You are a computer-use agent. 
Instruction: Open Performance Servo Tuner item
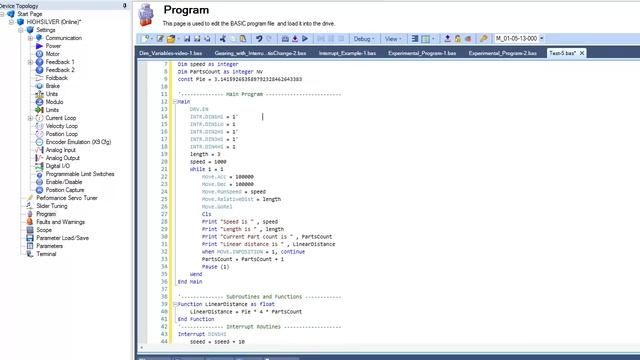coord(67,198)
